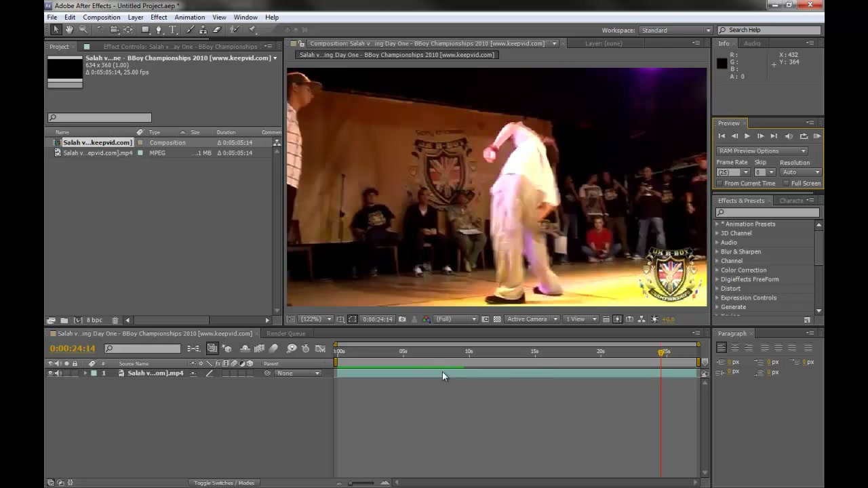Screen dimensions: 868x488
Task: Select the Pan Behind anchor tool
Action: [128, 30]
